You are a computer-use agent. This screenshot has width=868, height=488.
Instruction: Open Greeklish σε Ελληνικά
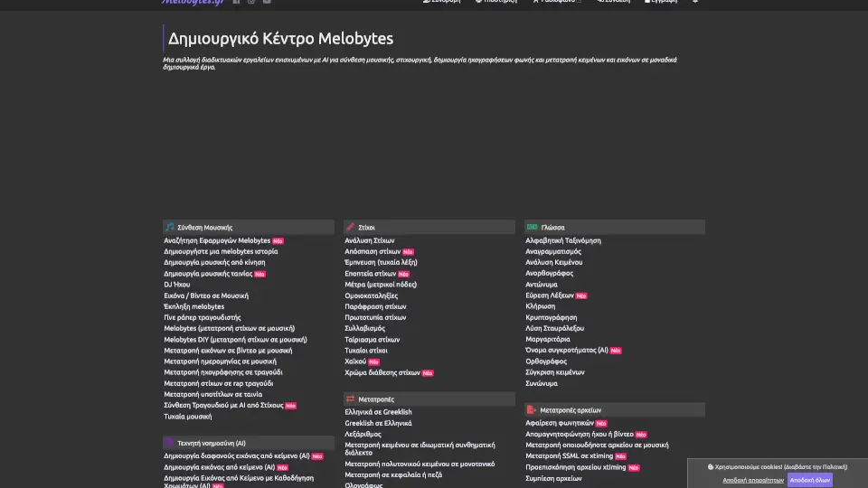click(x=378, y=423)
